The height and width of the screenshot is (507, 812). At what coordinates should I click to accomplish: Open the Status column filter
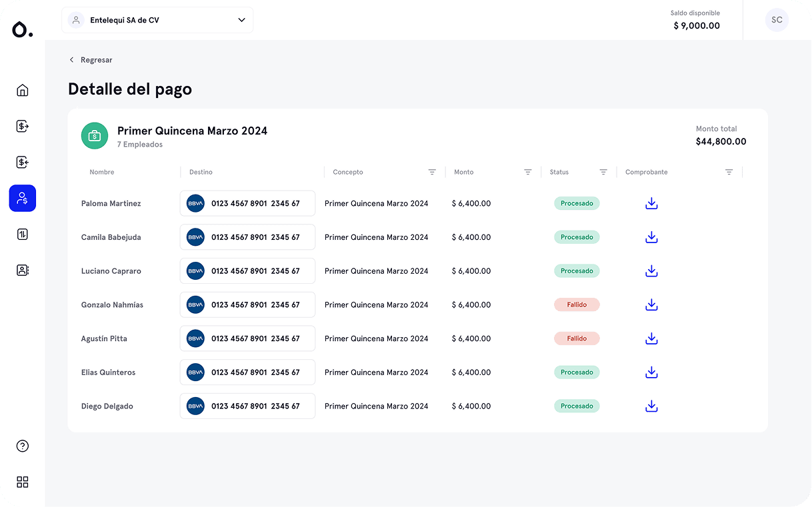pyautogui.click(x=603, y=172)
